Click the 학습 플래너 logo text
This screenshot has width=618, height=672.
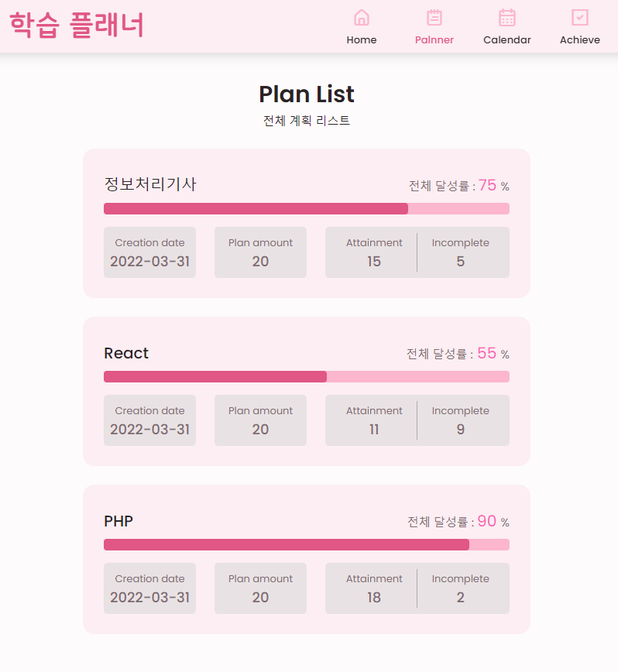tap(76, 25)
